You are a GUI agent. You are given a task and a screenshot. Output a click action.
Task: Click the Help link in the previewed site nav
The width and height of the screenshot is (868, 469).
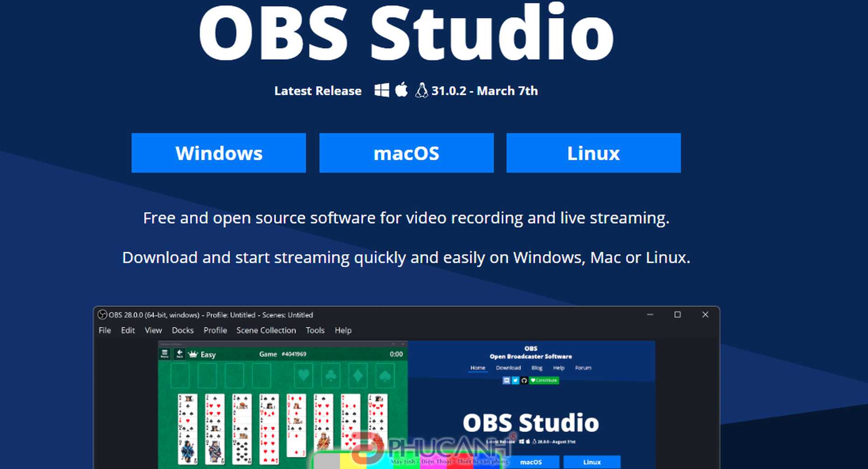[559, 368]
